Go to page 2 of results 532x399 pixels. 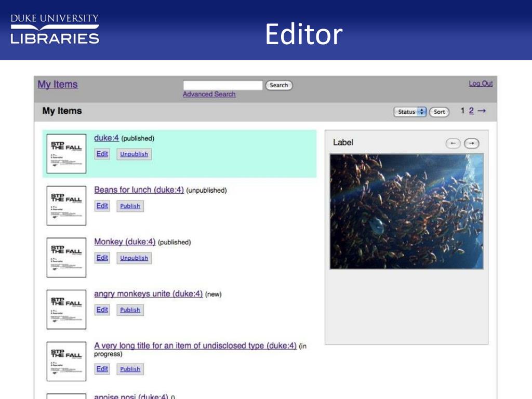tap(471, 111)
